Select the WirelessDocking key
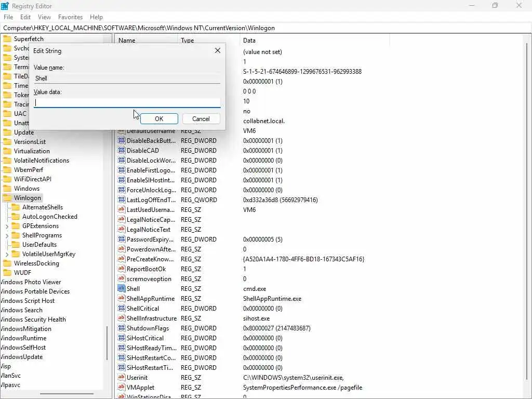Screen dimensions: 532x399 [x=36, y=263]
